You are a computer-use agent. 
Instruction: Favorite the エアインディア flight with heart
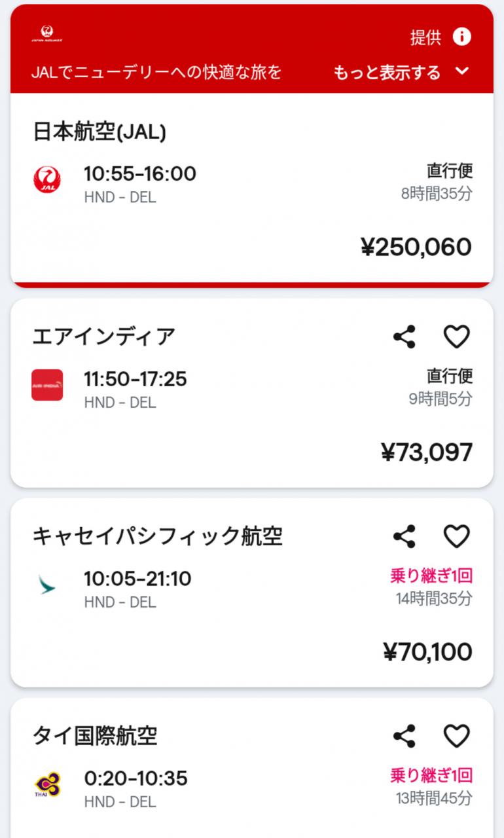[457, 337]
